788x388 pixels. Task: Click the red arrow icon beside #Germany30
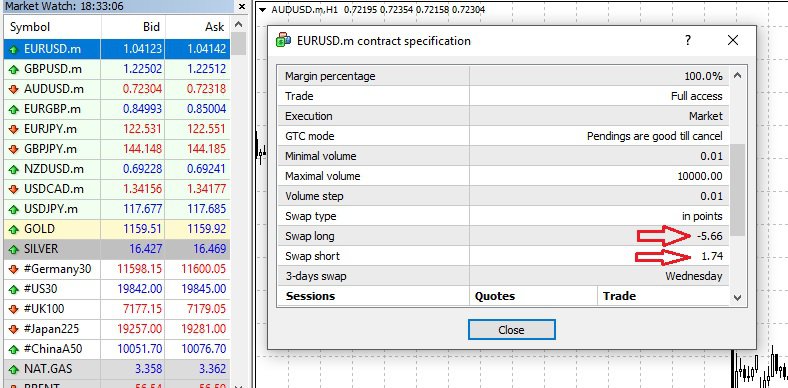coord(14,269)
